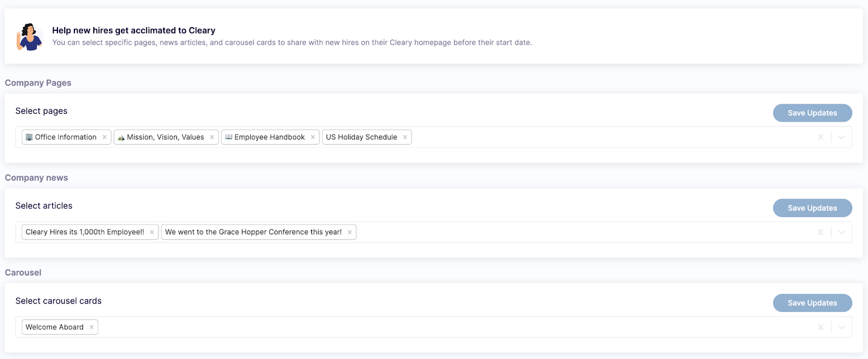Image resolution: width=868 pixels, height=359 pixels.
Task: Open the Select articles dropdown
Action: coord(841,232)
